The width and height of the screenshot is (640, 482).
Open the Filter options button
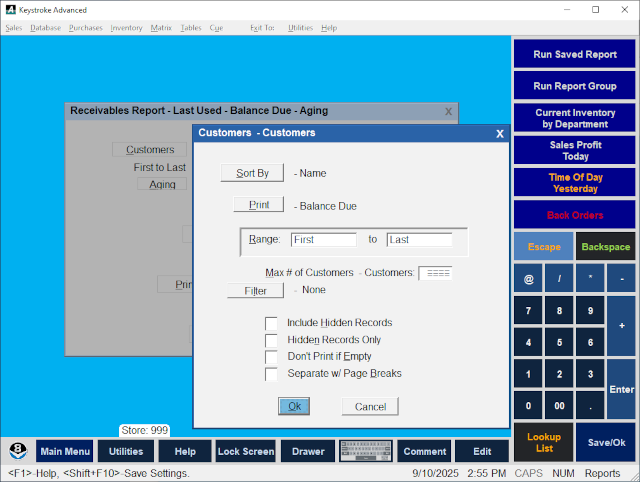tap(255, 291)
